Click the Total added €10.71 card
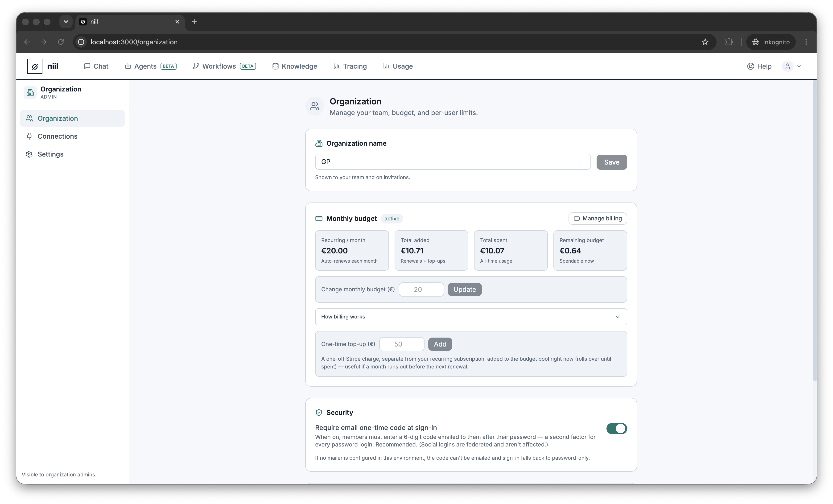833x504 pixels. pos(431,251)
